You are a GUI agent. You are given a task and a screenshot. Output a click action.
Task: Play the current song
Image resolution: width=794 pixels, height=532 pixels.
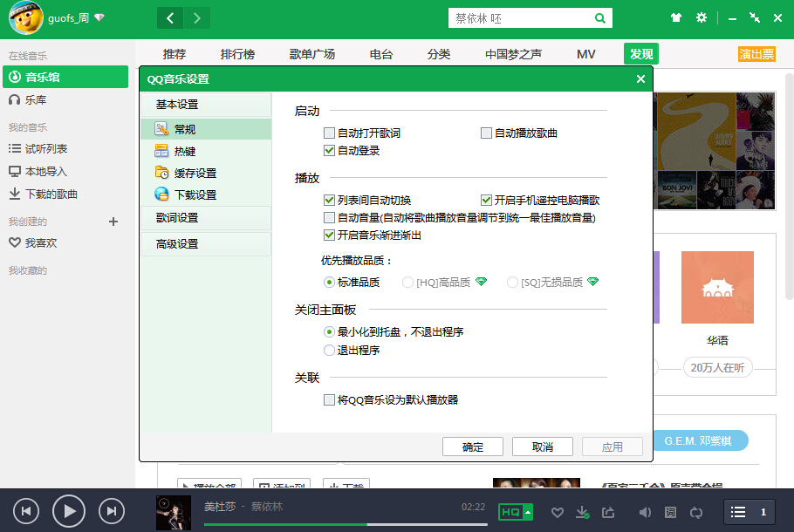(68, 511)
